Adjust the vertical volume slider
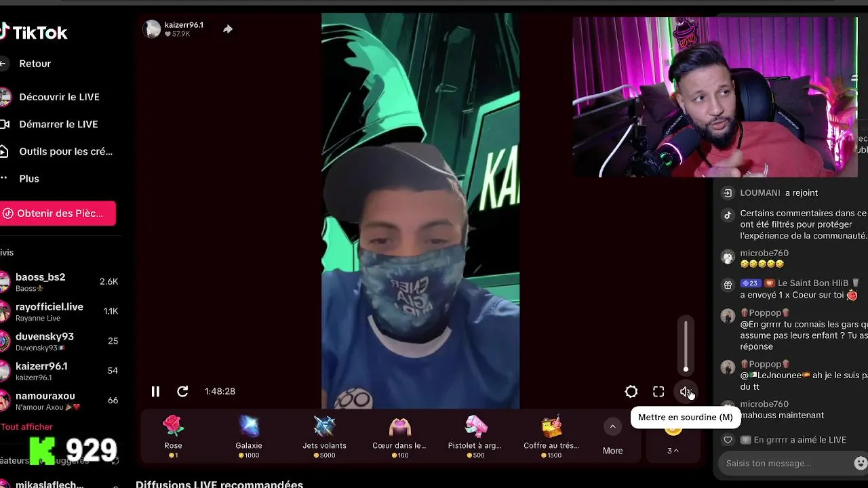The image size is (868, 488). click(686, 346)
